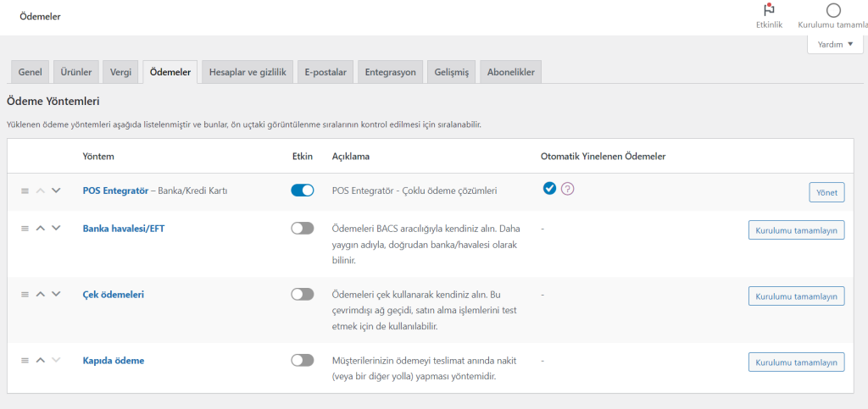Move Banka havalesi/EFT up with arrow

[x=41, y=229]
